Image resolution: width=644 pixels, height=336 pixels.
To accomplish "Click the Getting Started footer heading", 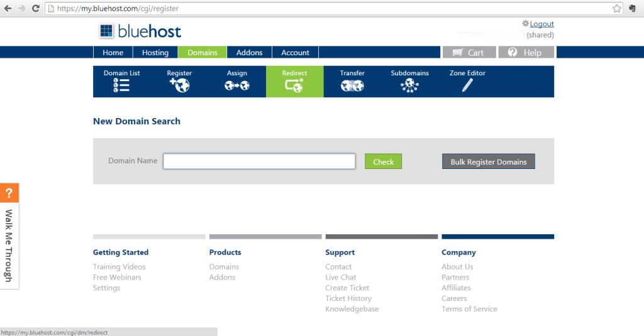I will [121, 252].
